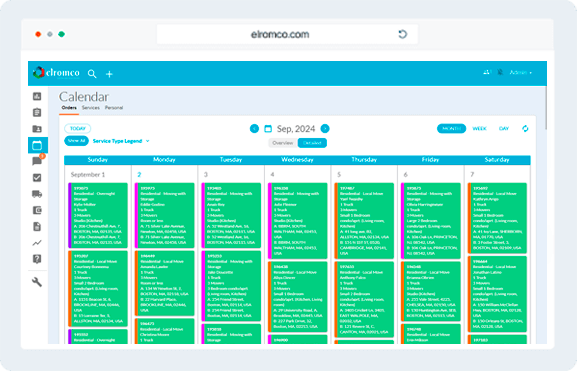Viewport: 577px width, 371px height.
Task: Open the calendar icon in left sidebar
Action: click(x=37, y=145)
